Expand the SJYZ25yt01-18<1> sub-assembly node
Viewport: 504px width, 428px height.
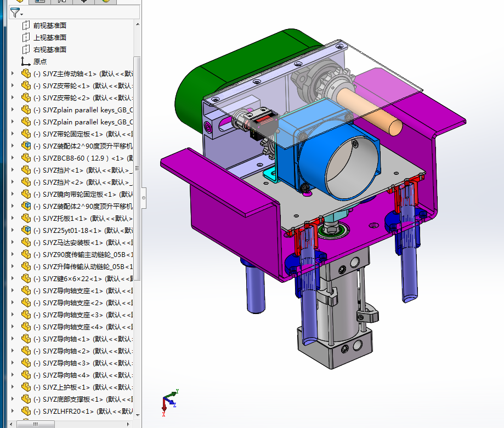pos(13,230)
